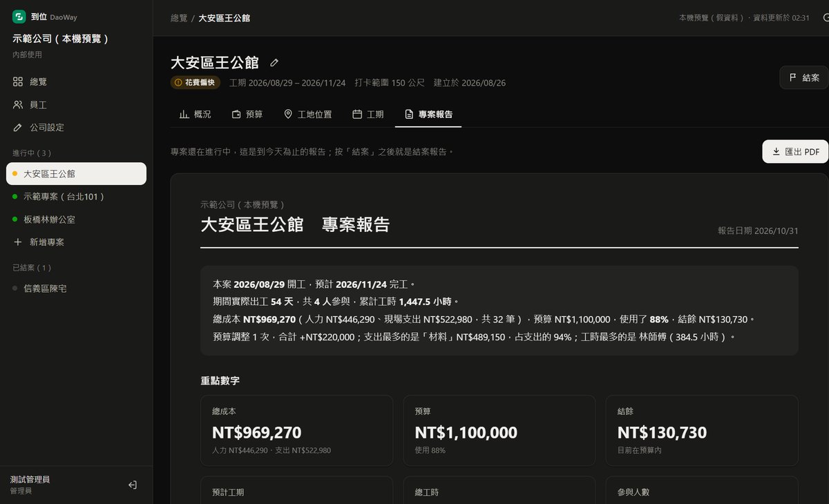Open the 板橋林辦公室 project
829x504 pixels.
coord(76,220)
